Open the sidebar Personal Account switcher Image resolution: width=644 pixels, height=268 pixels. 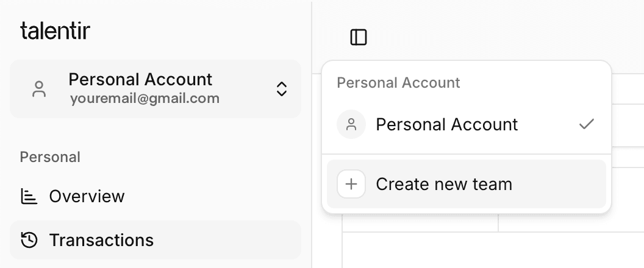[156, 89]
